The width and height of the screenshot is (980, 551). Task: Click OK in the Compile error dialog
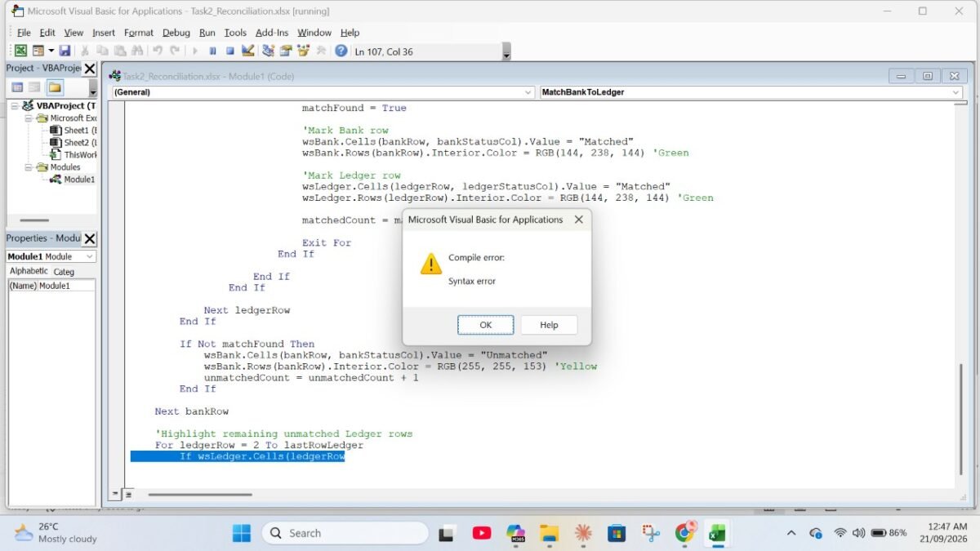click(x=485, y=325)
